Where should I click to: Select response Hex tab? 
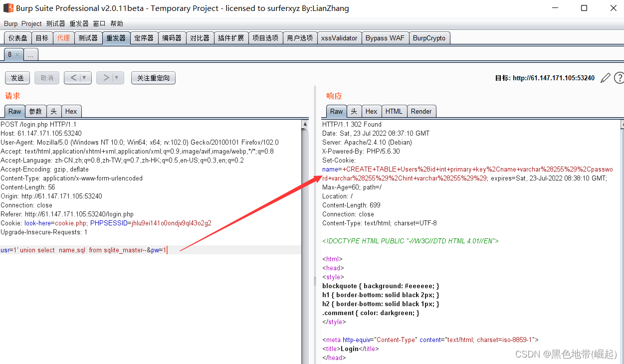coord(371,111)
